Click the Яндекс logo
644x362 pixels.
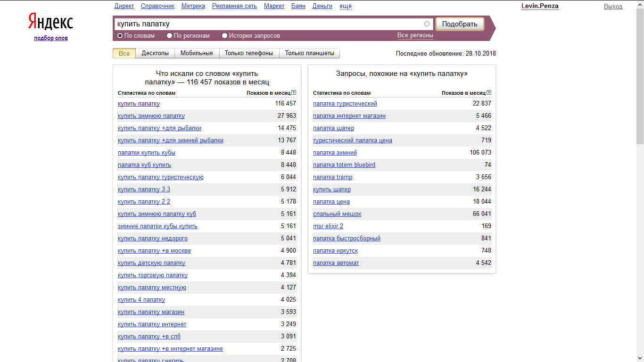pos(50,22)
